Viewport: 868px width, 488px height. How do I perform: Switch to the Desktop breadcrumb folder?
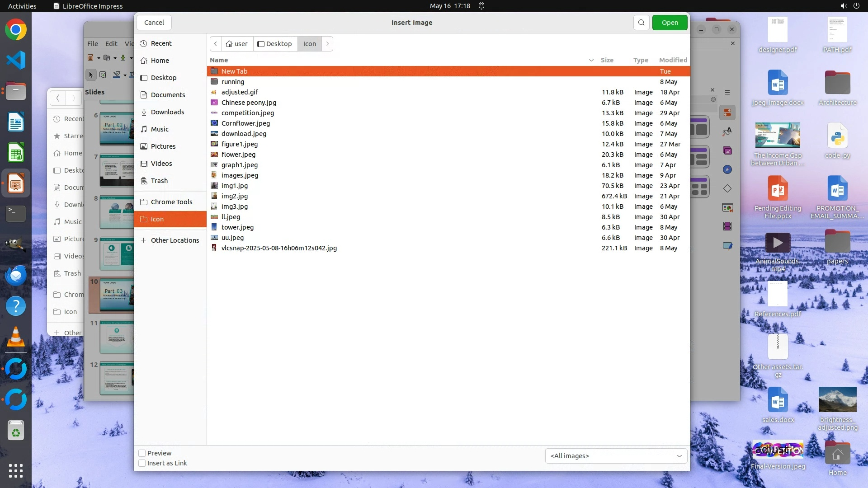tap(275, 44)
